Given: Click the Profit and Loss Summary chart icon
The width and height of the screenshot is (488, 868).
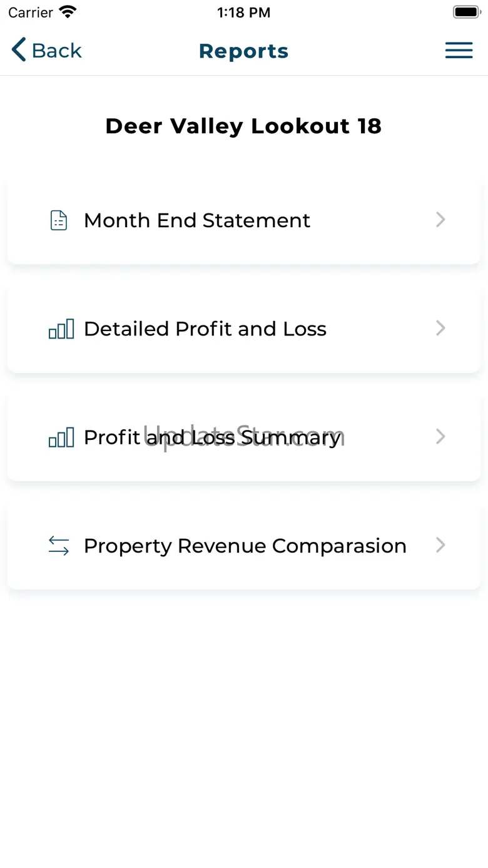Looking at the screenshot, I should [x=61, y=437].
